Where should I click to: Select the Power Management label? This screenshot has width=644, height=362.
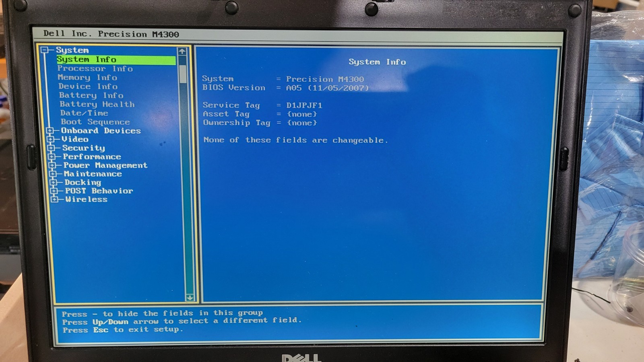105,165
